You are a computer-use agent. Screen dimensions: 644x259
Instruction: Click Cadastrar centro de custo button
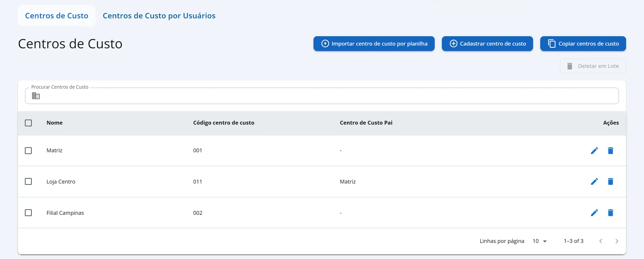click(x=487, y=44)
